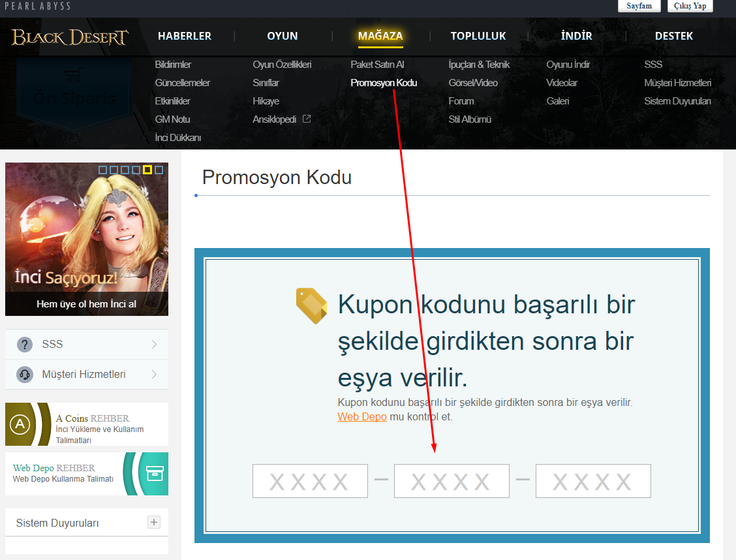Open Ansiklopedi submenu link
This screenshot has height=560, width=736.
[274, 119]
